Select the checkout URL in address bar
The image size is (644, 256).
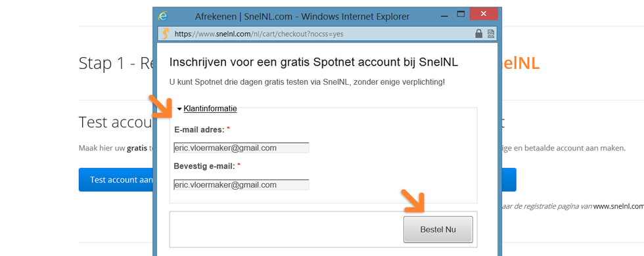(259, 34)
